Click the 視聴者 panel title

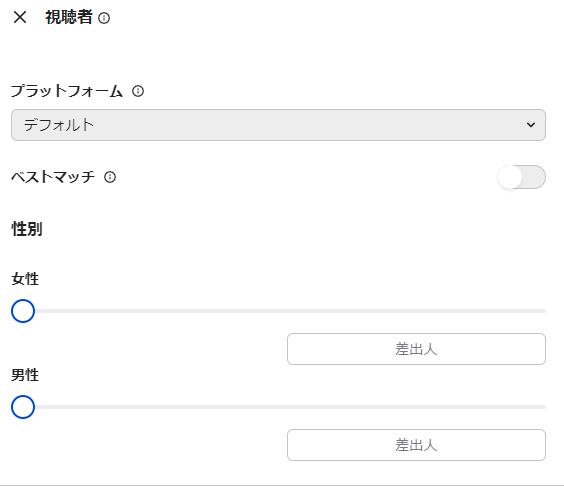pyautogui.click(x=69, y=17)
